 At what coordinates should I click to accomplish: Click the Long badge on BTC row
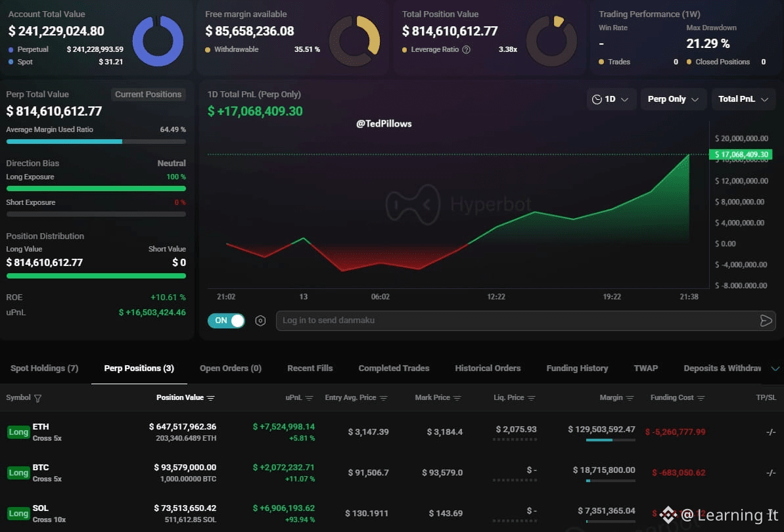(x=18, y=472)
